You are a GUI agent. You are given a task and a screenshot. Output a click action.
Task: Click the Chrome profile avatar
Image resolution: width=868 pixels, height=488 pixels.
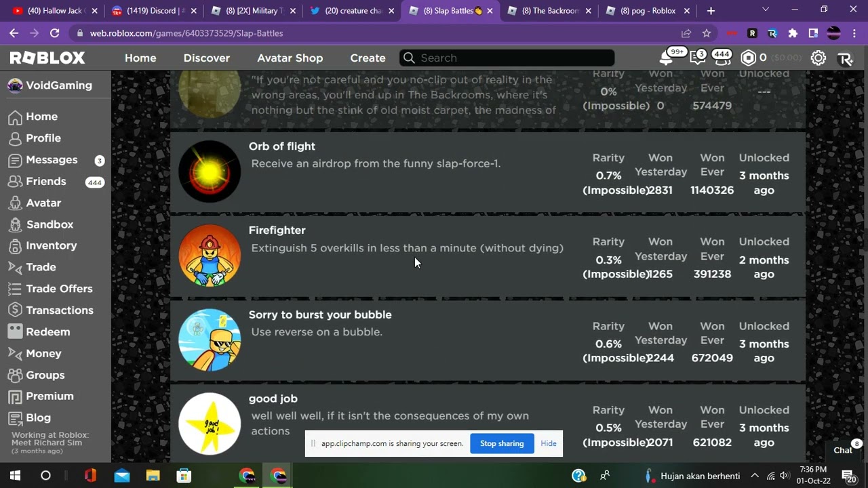tap(834, 33)
